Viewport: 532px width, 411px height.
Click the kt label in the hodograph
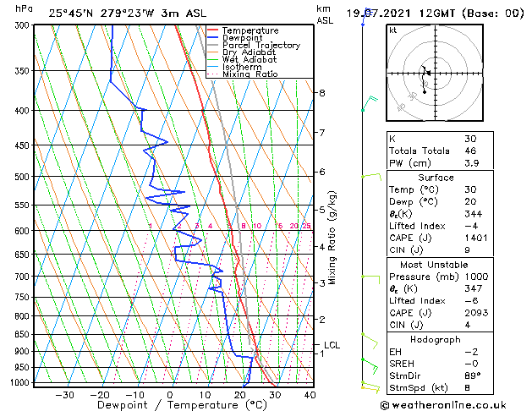(393, 30)
